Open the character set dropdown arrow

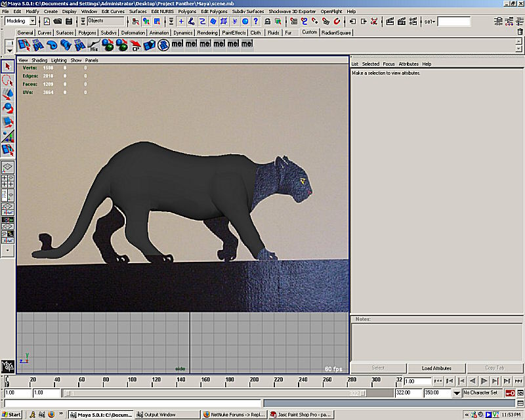(457, 393)
